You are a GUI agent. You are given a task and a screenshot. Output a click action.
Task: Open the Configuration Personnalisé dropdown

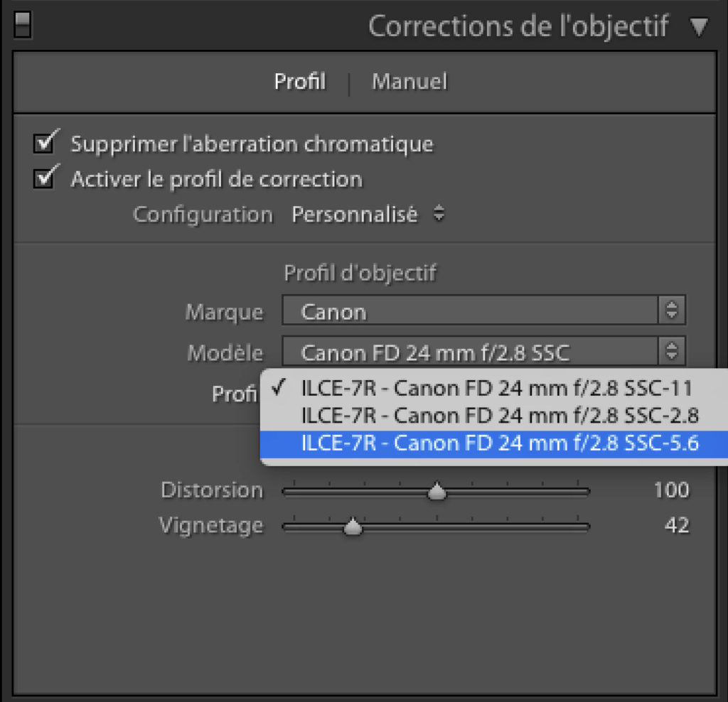(x=368, y=215)
